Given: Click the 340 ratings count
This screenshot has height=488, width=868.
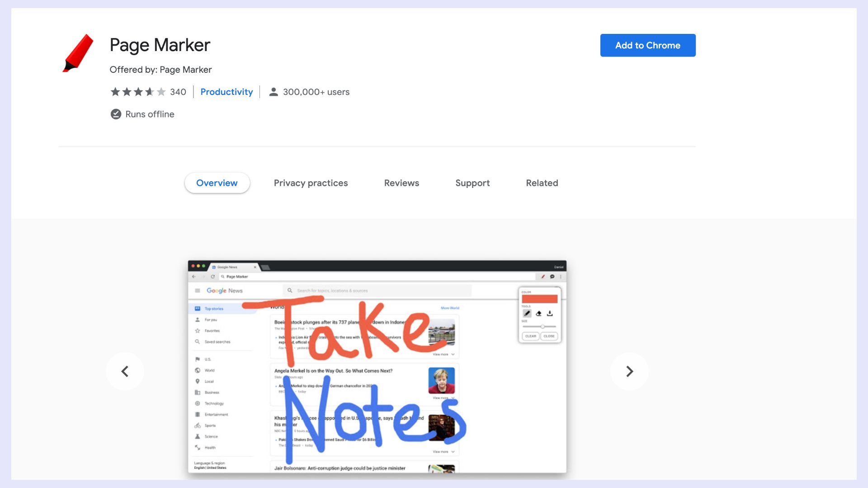Looking at the screenshot, I should (178, 92).
